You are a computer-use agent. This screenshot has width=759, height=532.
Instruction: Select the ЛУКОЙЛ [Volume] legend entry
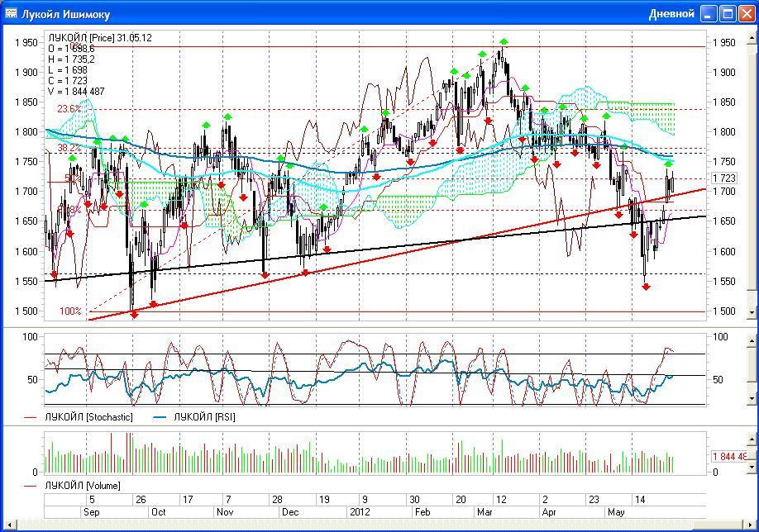click(x=83, y=485)
